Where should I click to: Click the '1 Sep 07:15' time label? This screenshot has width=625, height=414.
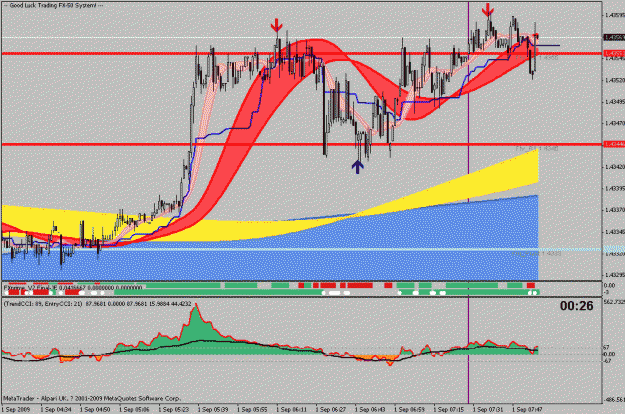(449, 409)
